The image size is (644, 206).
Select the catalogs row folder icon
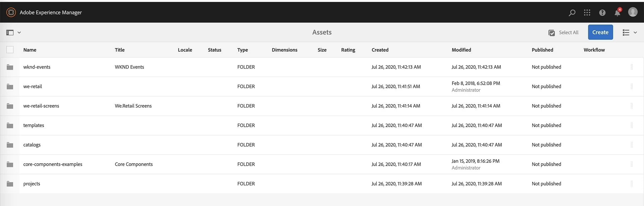(10, 145)
